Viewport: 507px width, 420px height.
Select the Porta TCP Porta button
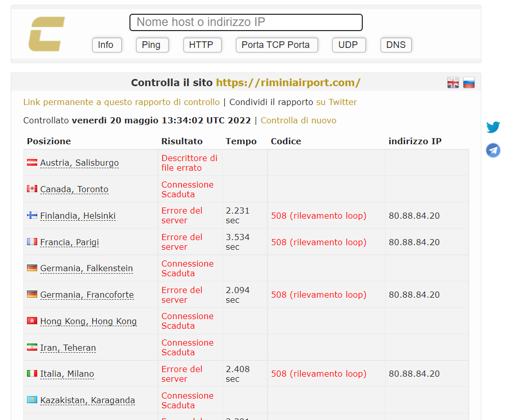pyautogui.click(x=276, y=45)
